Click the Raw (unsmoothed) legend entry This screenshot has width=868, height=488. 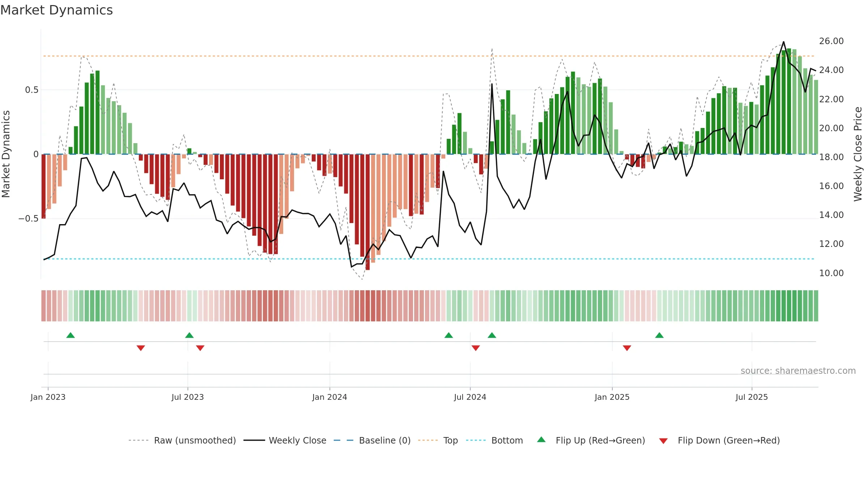pyautogui.click(x=182, y=440)
